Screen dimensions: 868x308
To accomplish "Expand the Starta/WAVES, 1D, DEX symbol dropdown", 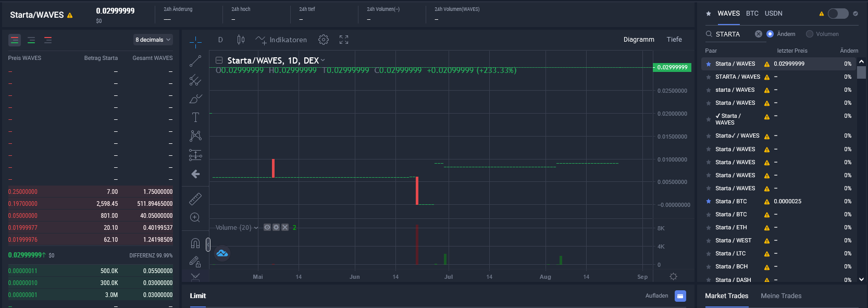I will [323, 60].
